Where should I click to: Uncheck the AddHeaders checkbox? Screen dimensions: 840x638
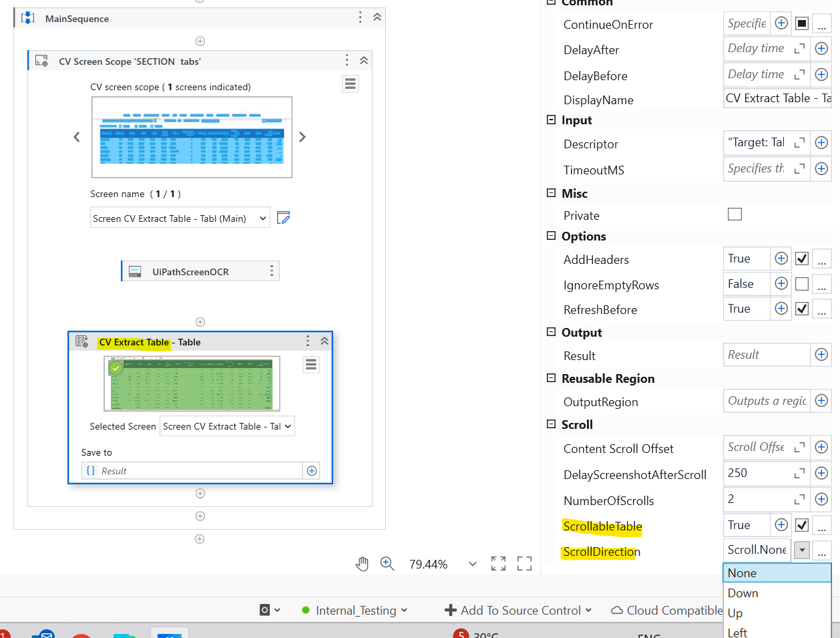click(801, 259)
